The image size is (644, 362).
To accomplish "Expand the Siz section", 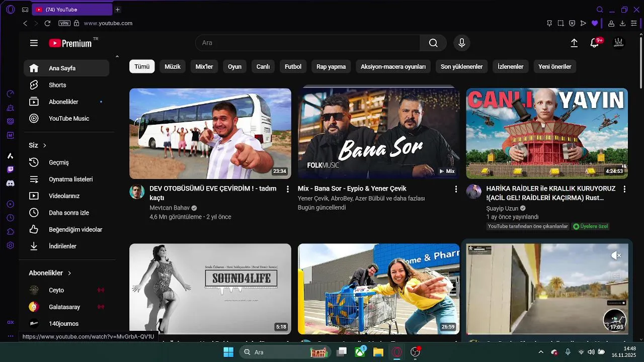I will (x=38, y=145).
